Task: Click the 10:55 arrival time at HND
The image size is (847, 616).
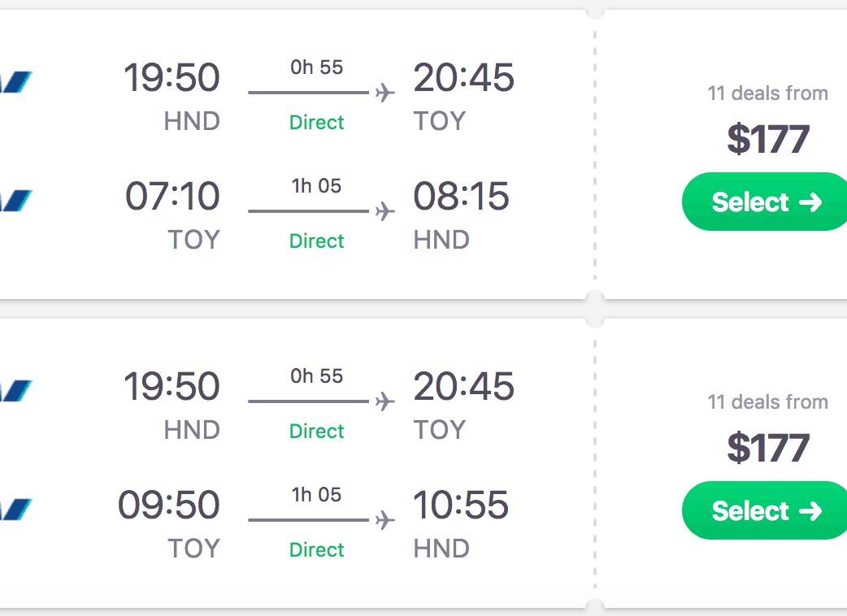Action: tap(461, 506)
